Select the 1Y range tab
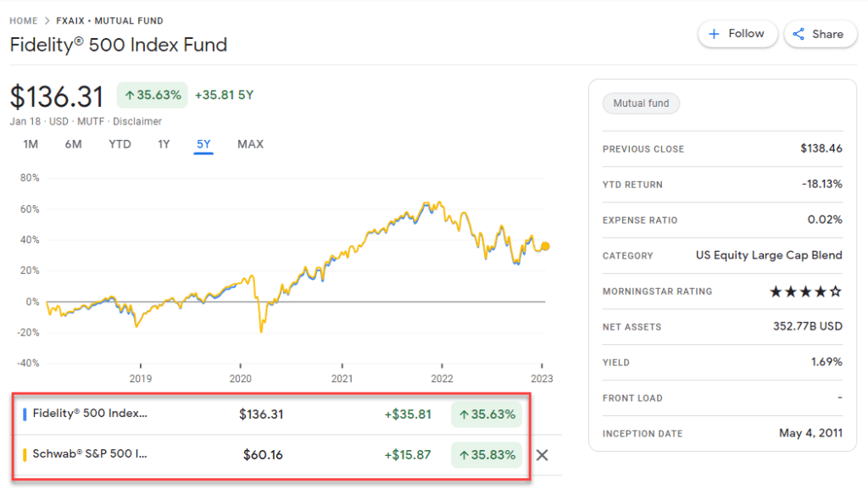868x489 pixels. tap(164, 144)
